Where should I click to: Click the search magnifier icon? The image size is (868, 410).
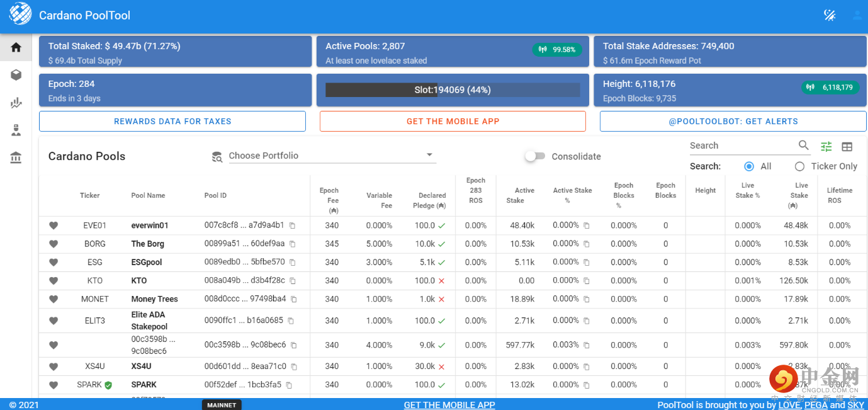pos(803,145)
